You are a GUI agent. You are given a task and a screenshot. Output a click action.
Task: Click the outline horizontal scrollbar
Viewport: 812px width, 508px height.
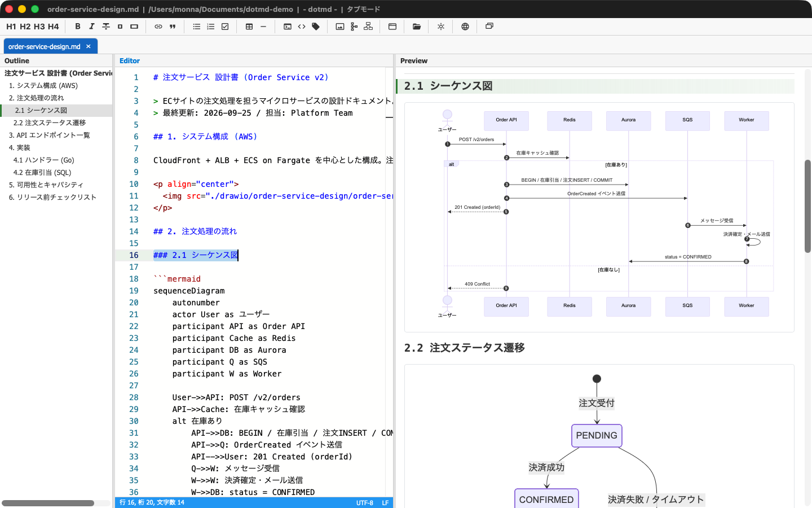(x=48, y=503)
